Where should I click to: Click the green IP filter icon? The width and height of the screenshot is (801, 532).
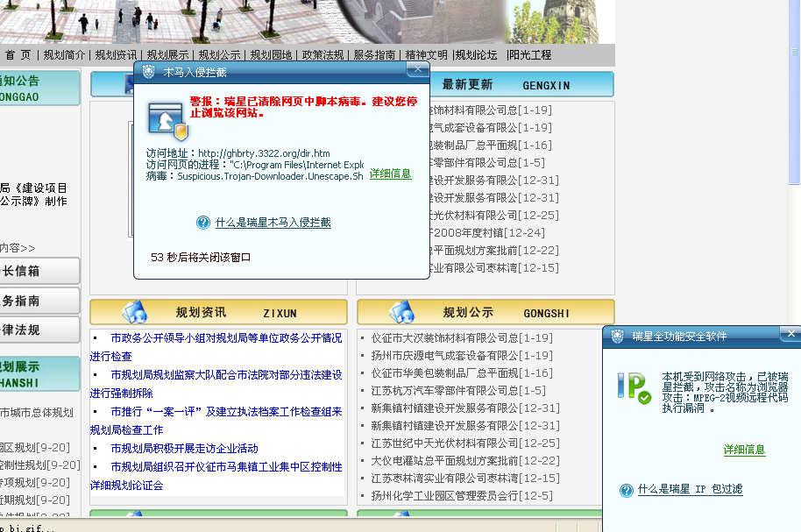coord(634,388)
